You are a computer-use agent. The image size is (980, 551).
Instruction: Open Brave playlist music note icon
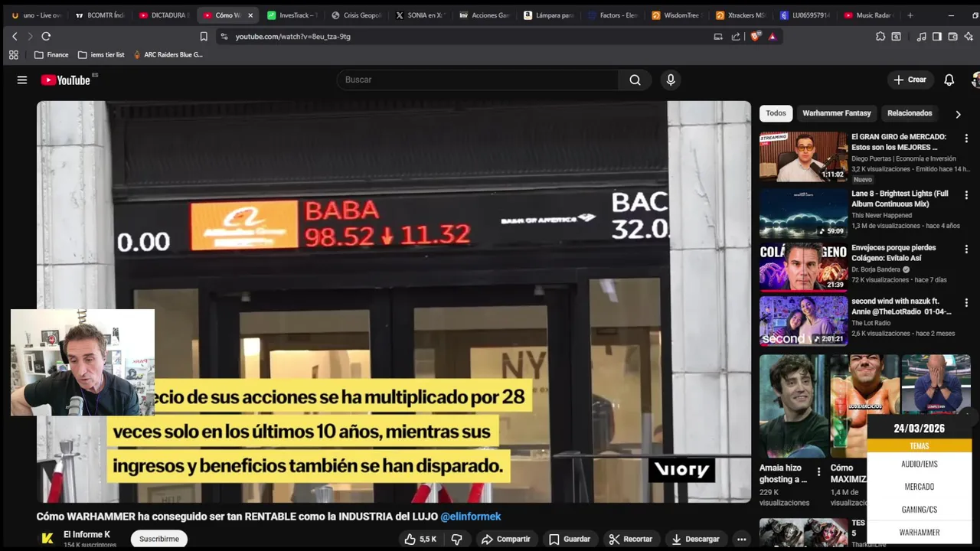point(921,36)
